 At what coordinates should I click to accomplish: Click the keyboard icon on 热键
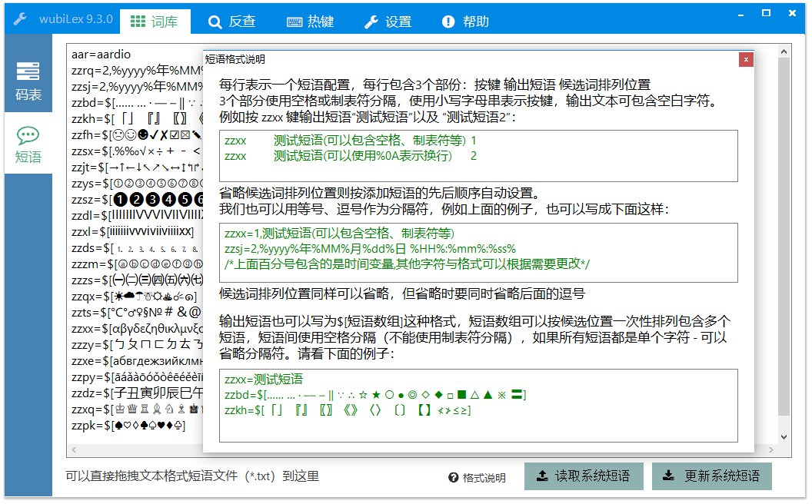coord(293,22)
